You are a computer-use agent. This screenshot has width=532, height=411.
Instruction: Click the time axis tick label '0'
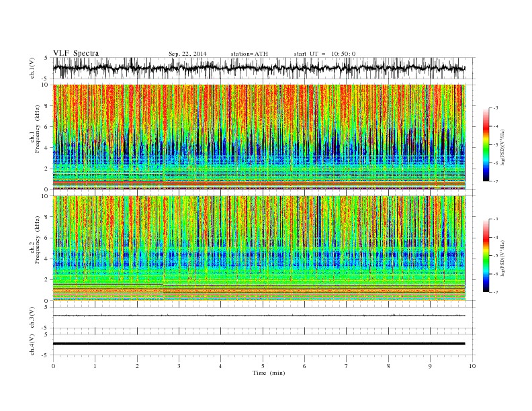(53, 366)
